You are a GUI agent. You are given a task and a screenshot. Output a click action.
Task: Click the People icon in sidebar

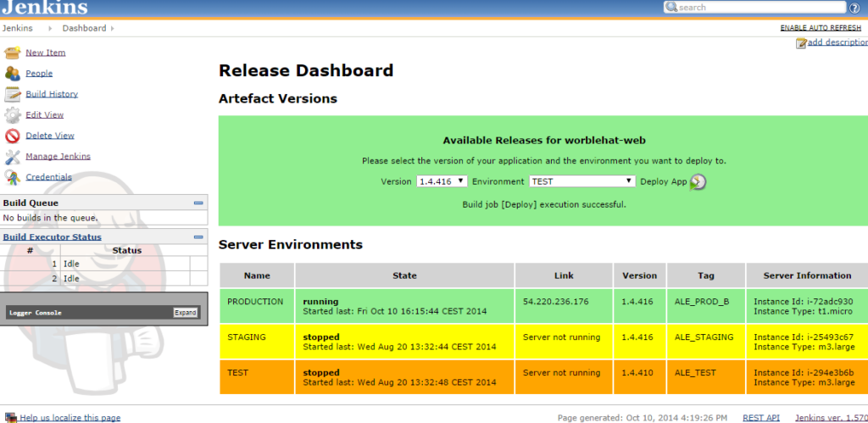(x=12, y=74)
